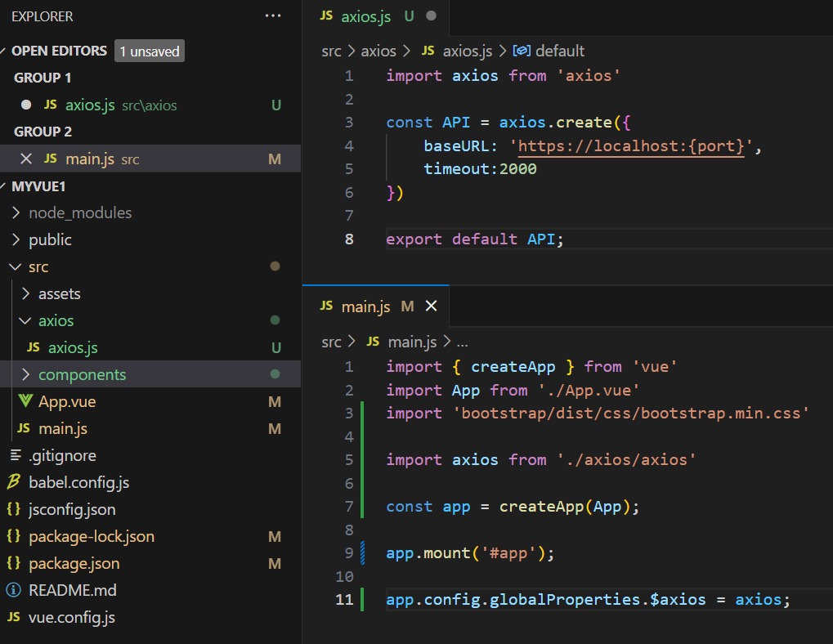Open axios.js in the file tree
The image size is (833, 644).
pos(73,348)
